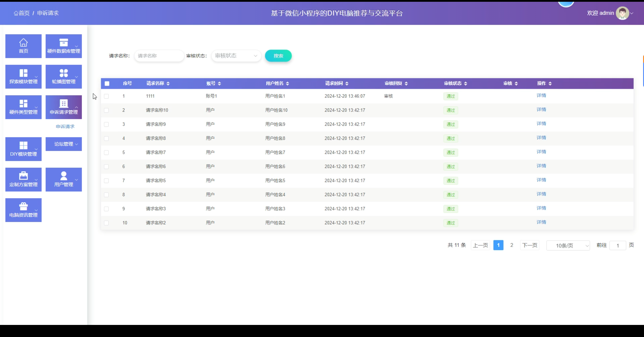The width and height of the screenshot is (644, 337).
Task: Open 详情 link for row 1111
Action: (x=541, y=96)
